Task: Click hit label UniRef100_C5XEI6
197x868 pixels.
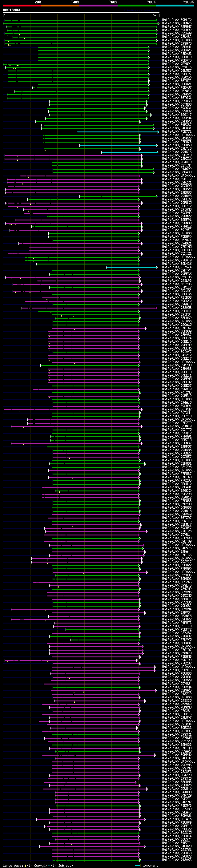Action: (177, 67)
